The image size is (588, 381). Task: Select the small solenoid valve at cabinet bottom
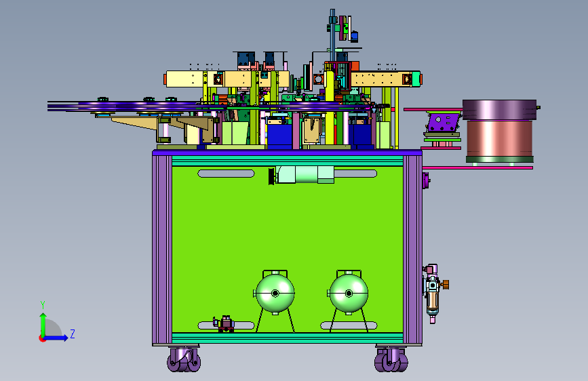coord(224,323)
